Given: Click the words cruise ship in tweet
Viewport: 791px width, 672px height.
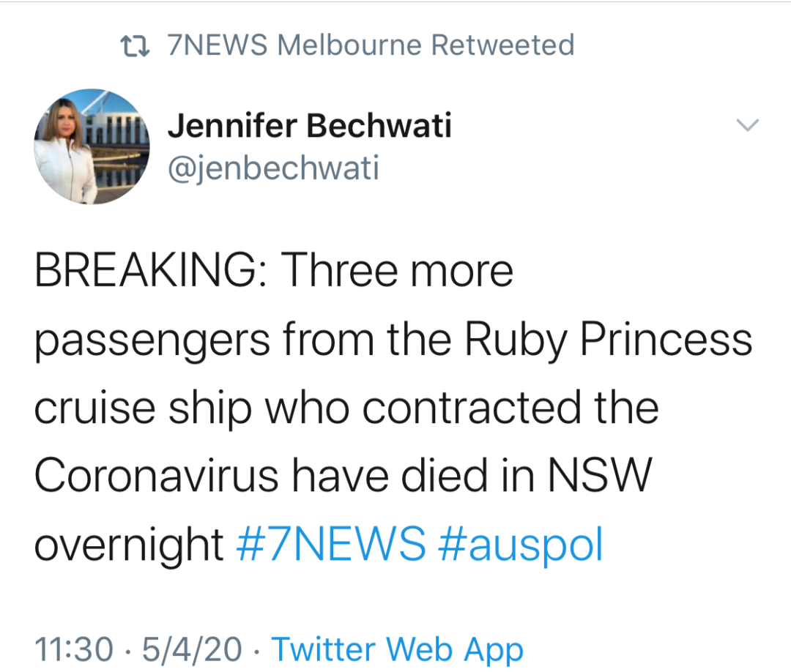Looking at the screenshot, I should point(143,410).
